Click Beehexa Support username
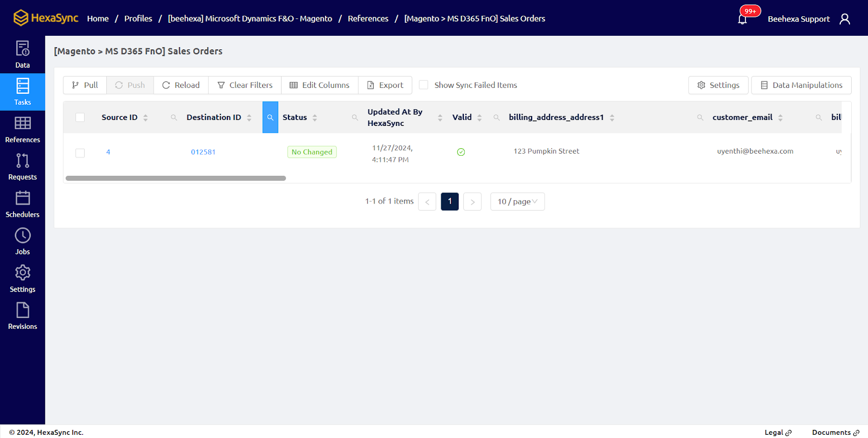Screen dimensions: 868x438 [799, 19]
